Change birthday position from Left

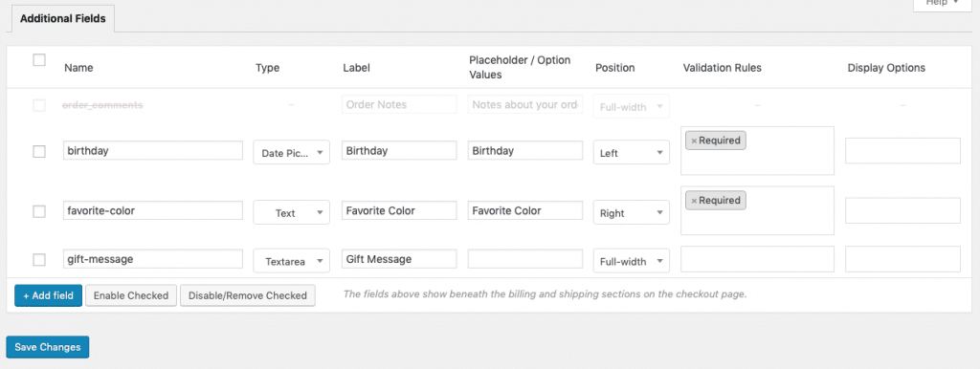[632, 152]
